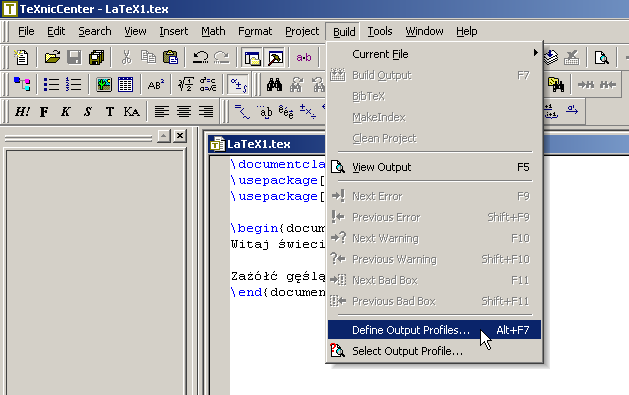Viewport: 629px width, 395px height.
Task: Click the build stacked pages icon
Action: click(x=550, y=57)
